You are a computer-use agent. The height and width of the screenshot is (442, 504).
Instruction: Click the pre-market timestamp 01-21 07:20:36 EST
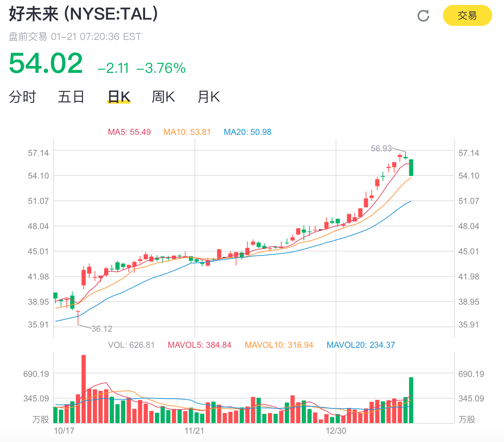(96, 36)
